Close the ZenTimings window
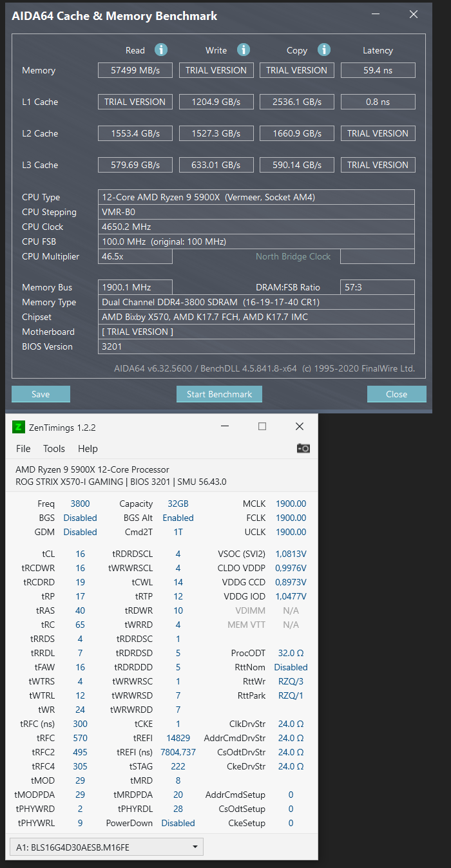The image size is (451, 868). 300,426
